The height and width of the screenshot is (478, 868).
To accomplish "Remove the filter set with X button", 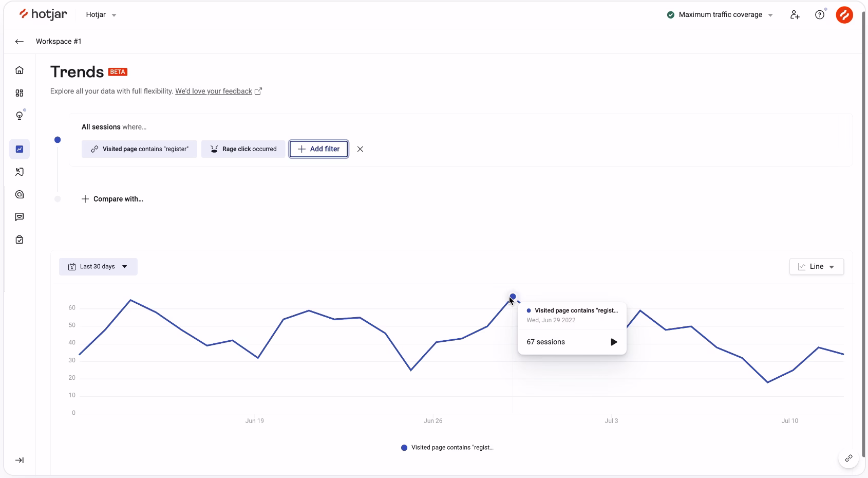I will point(360,149).
